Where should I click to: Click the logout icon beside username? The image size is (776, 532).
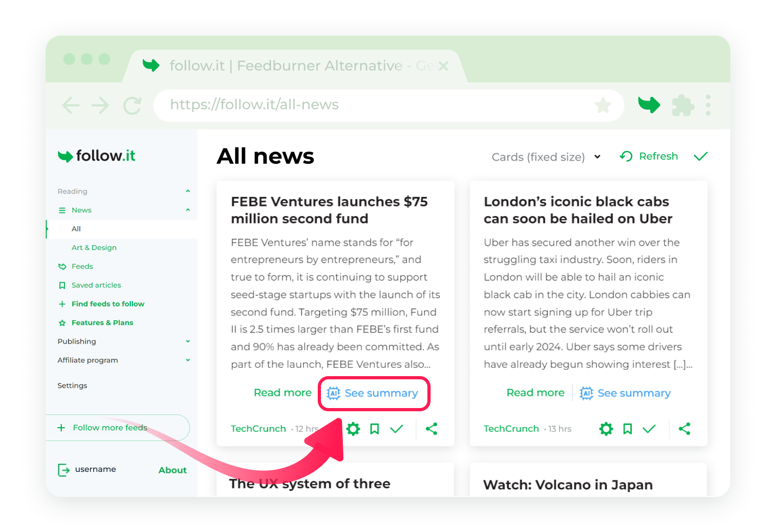tap(63, 470)
